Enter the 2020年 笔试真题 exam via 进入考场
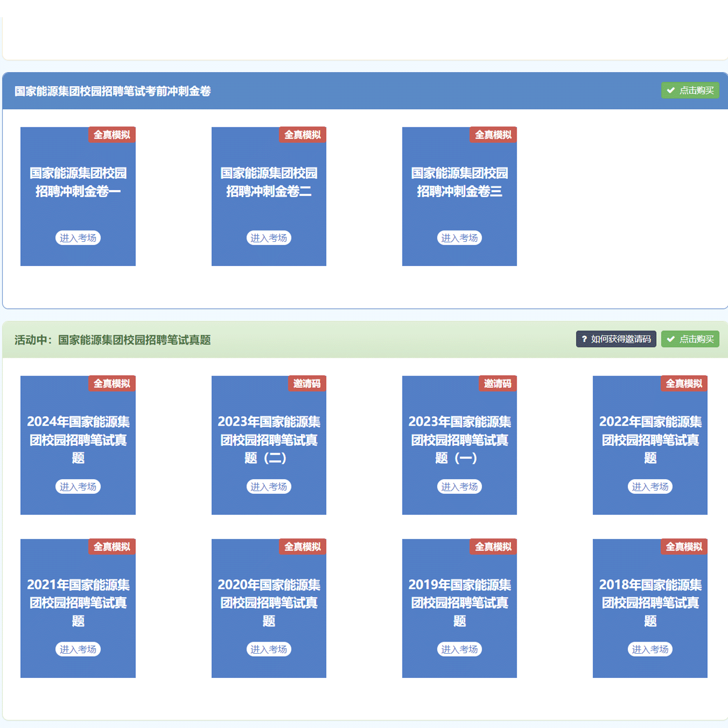 269,650
